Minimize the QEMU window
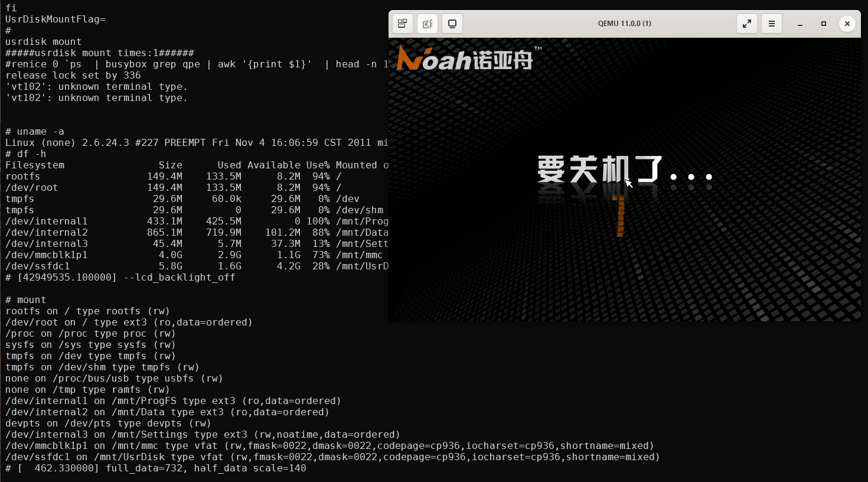 click(800, 24)
